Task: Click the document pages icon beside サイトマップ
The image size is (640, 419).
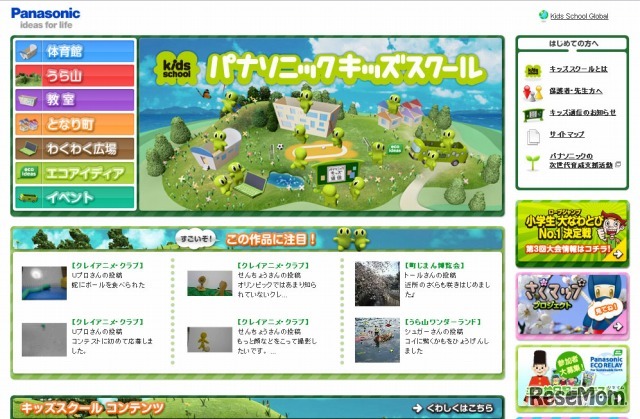Action: pos(533,137)
